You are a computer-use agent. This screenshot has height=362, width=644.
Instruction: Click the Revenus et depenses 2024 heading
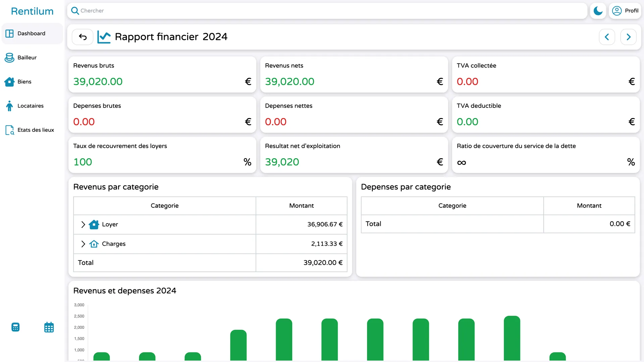[x=124, y=291]
